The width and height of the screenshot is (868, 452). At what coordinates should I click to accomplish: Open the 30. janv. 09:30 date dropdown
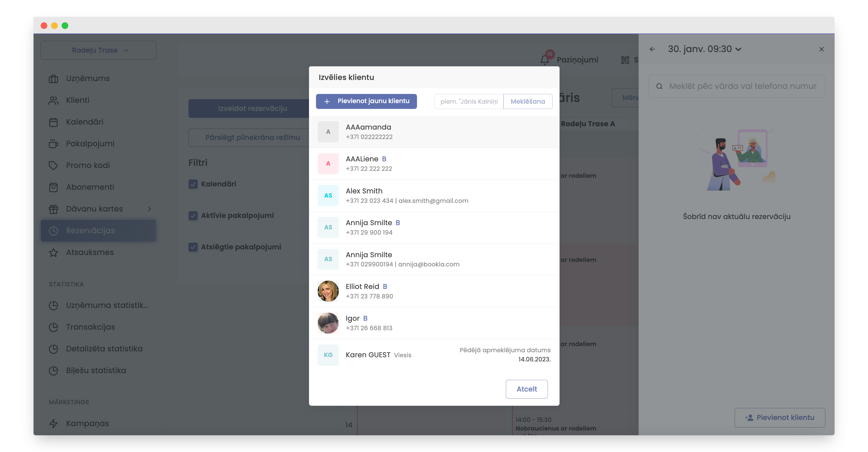click(x=704, y=49)
